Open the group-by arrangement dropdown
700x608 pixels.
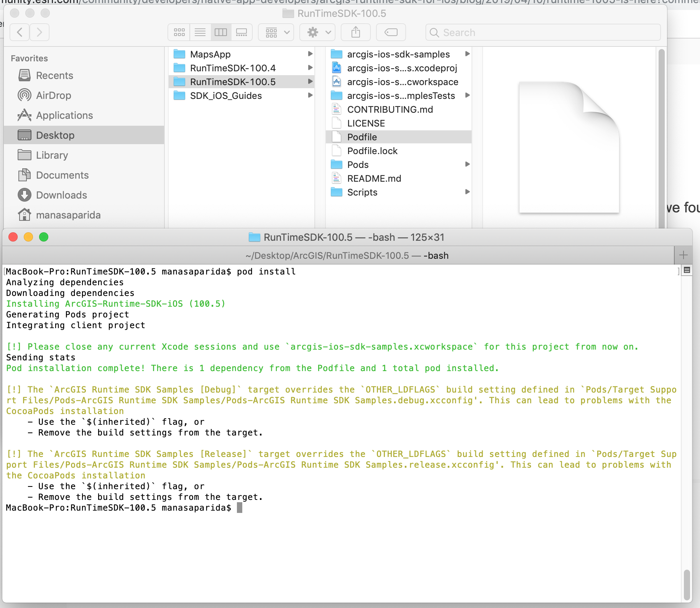point(276,32)
